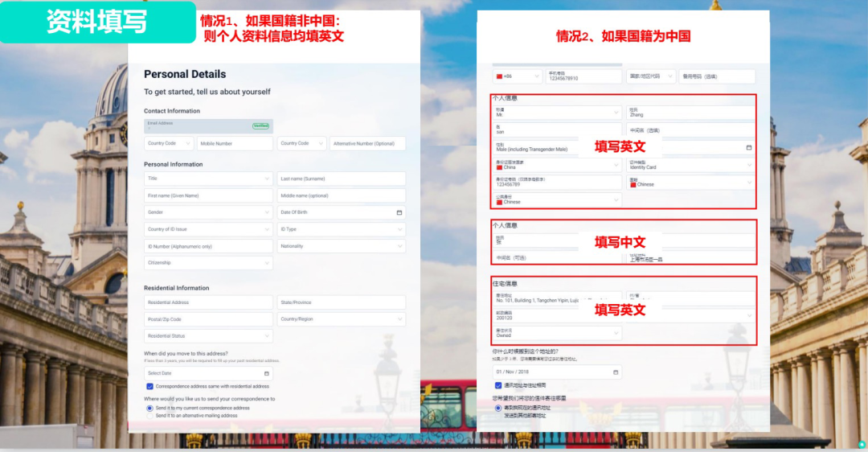Open calendar icon beside 01 / Nov / 2018

pyautogui.click(x=616, y=372)
